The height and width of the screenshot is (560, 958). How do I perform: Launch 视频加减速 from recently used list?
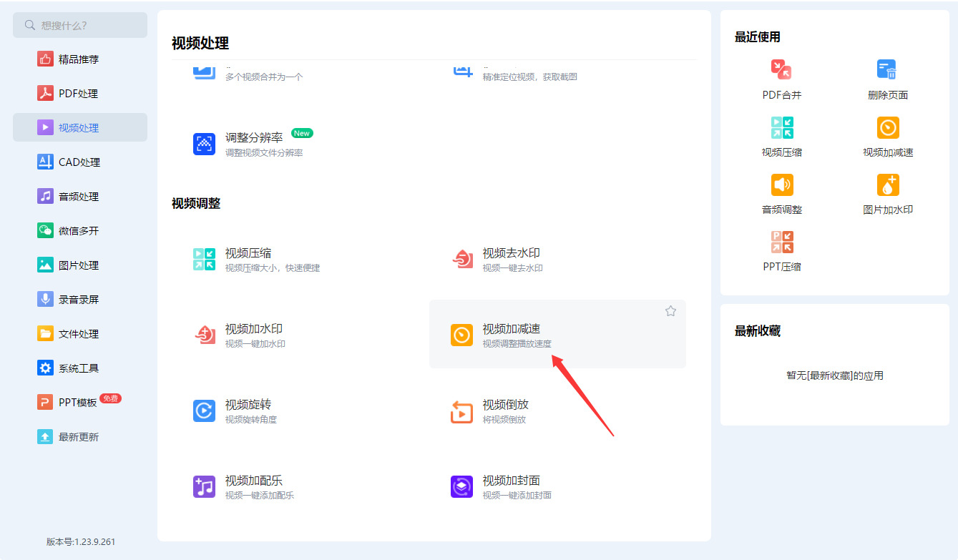tap(888, 137)
